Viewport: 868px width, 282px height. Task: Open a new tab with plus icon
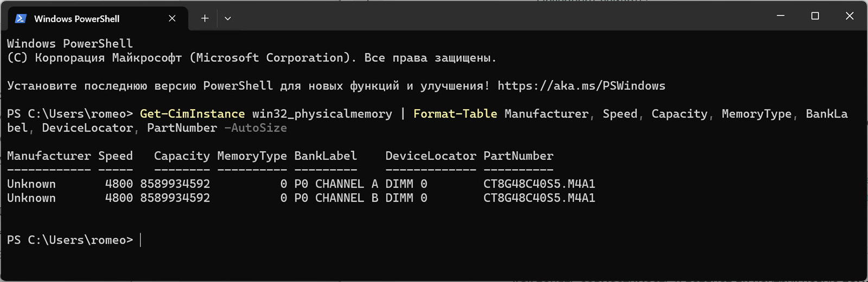coord(205,18)
